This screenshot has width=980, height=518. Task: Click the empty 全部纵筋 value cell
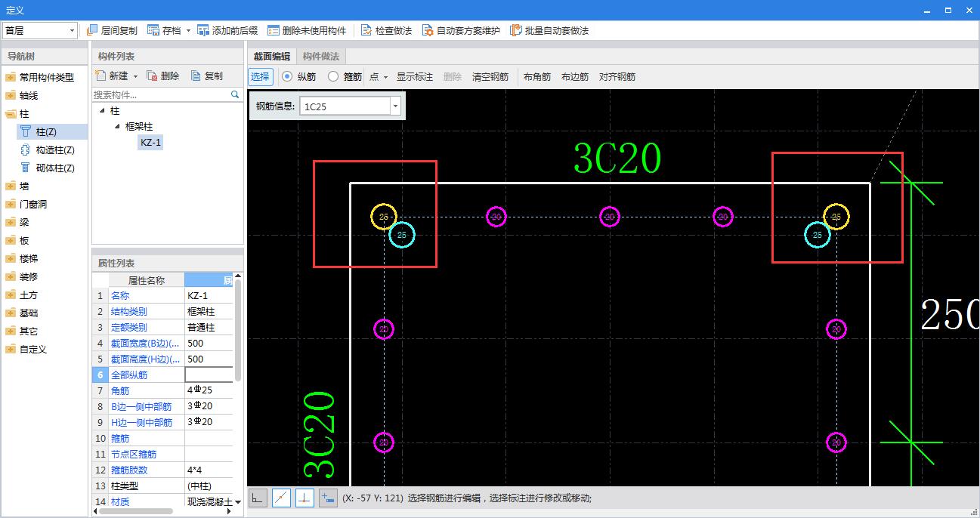209,375
